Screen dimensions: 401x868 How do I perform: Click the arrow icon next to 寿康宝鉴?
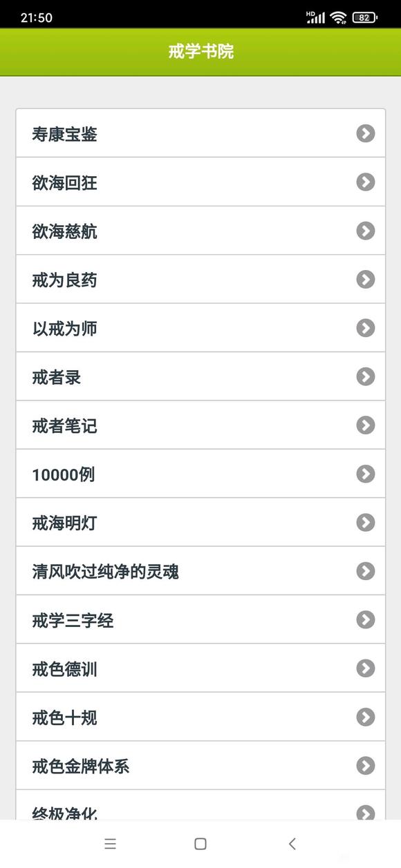[365, 133]
